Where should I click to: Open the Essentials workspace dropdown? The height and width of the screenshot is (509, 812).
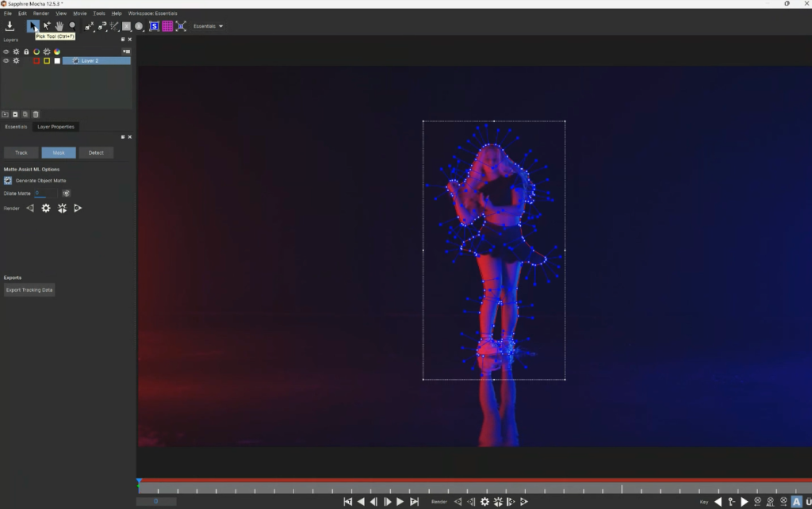[209, 26]
